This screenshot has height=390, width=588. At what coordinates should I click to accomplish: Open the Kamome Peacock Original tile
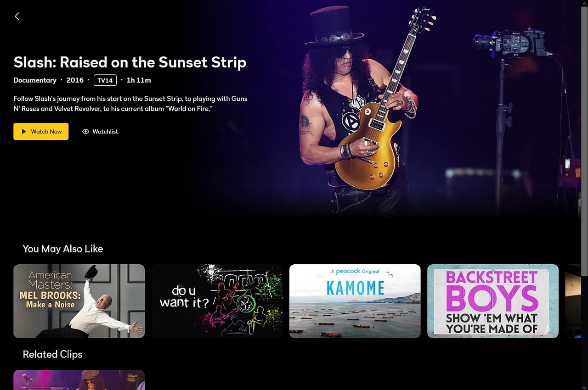(355, 301)
